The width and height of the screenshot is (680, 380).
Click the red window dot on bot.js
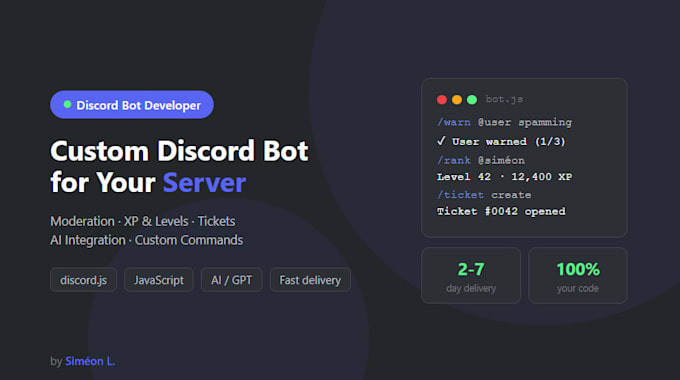(x=442, y=100)
